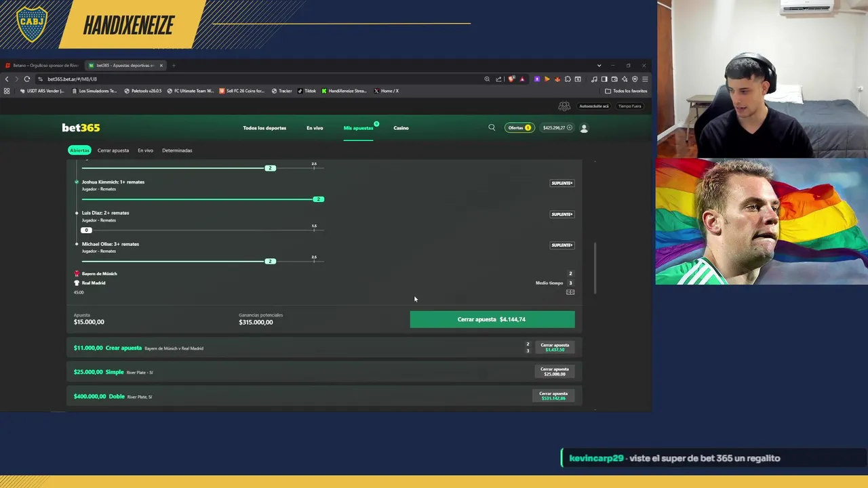This screenshot has height=488, width=868.
Task: Click the browser back arrow
Action: (7, 79)
